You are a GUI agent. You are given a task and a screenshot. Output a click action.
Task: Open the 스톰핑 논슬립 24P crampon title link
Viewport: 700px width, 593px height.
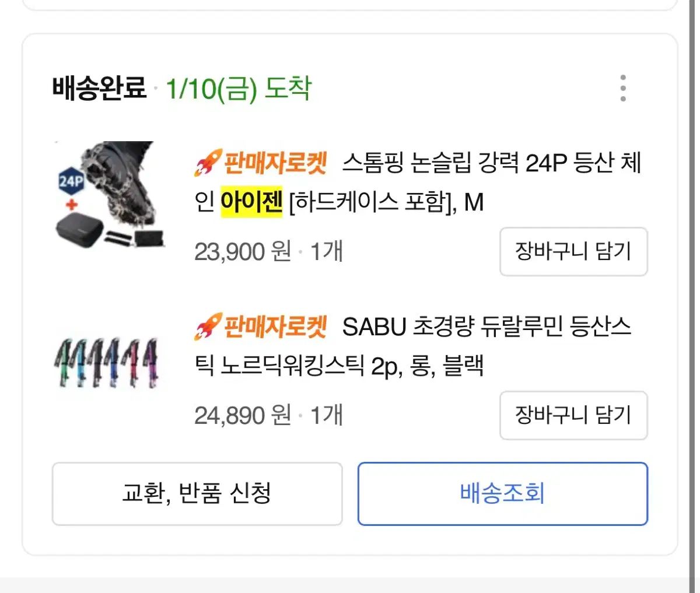(x=418, y=183)
